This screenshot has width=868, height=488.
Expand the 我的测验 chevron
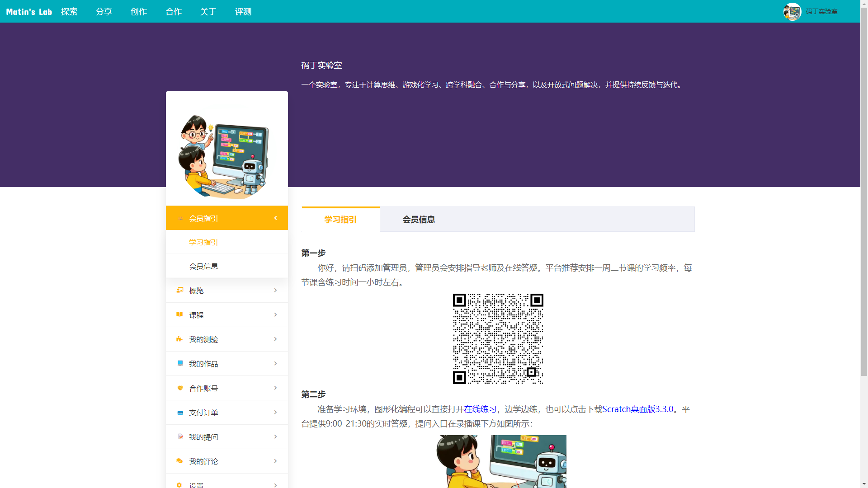(275, 339)
